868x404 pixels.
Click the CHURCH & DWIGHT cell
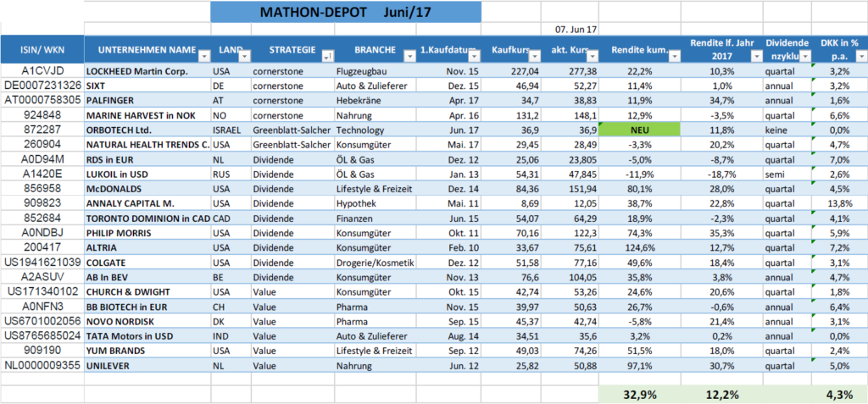(x=147, y=291)
